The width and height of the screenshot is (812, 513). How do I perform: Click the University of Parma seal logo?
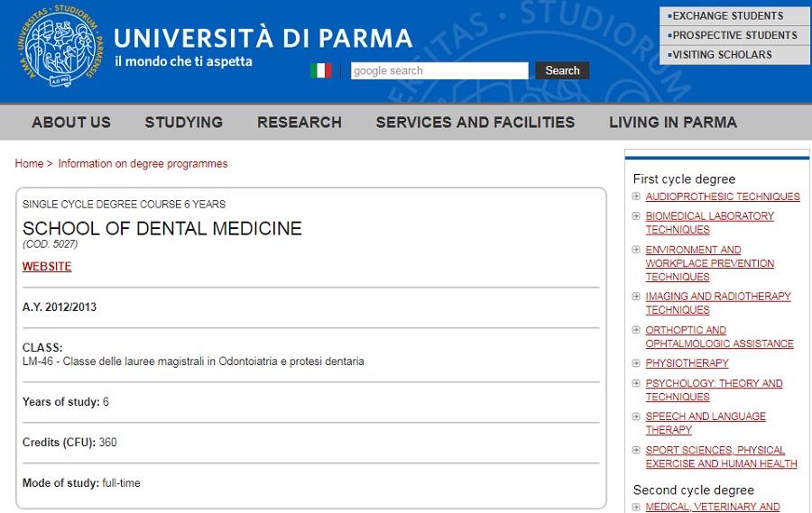[60, 47]
